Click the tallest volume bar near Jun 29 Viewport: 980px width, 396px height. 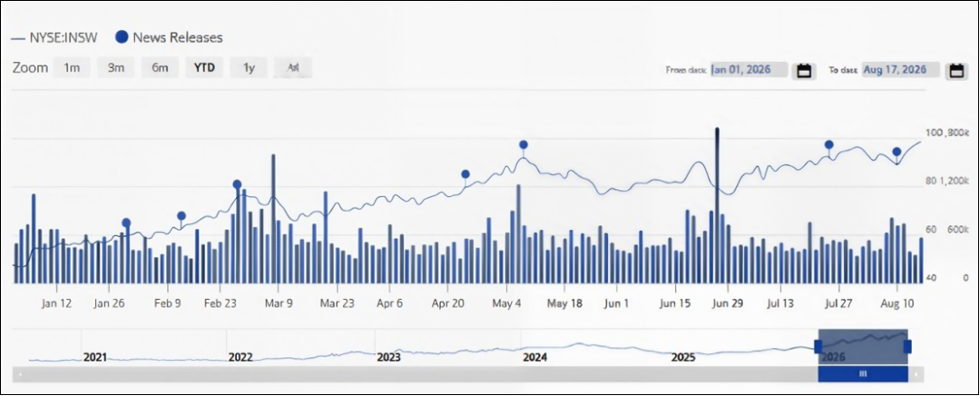[717, 205]
